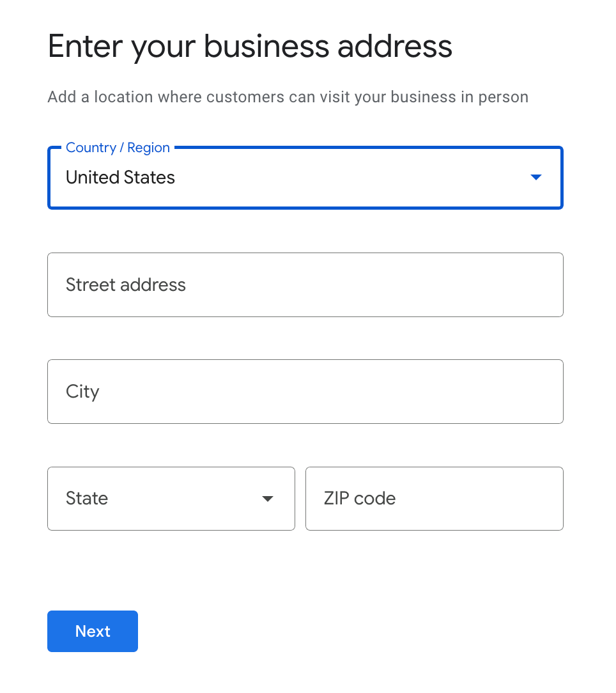Click the blue Next button to continue

[x=92, y=631]
